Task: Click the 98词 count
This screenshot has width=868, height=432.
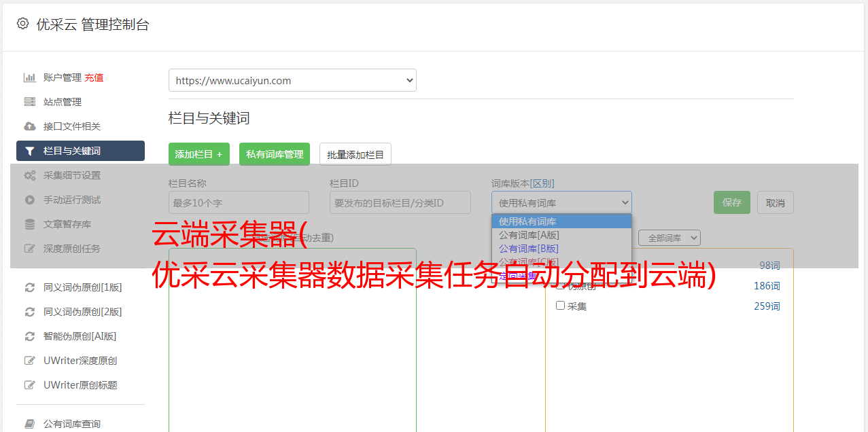Action: click(x=769, y=266)
